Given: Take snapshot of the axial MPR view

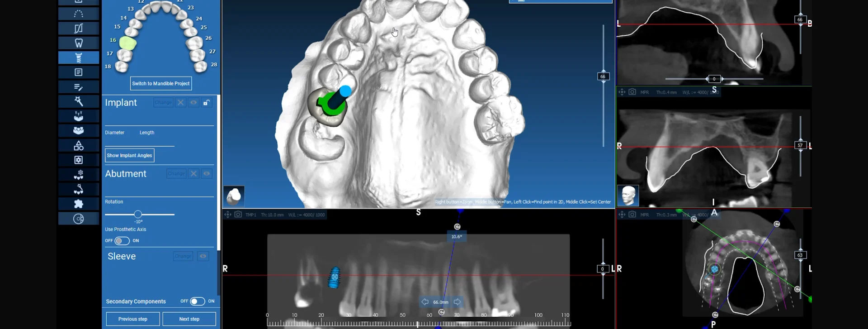Looking at the screenshot, I should tap(632, 215).
